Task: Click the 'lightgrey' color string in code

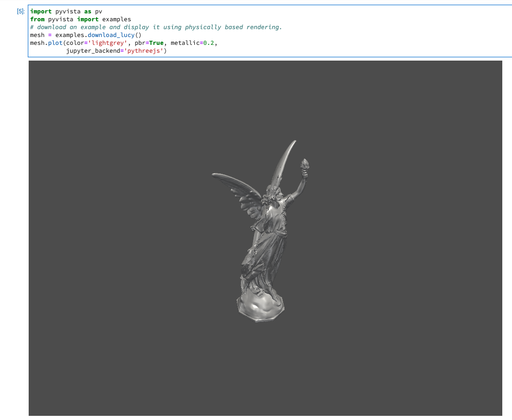Action: coord(107,43)
